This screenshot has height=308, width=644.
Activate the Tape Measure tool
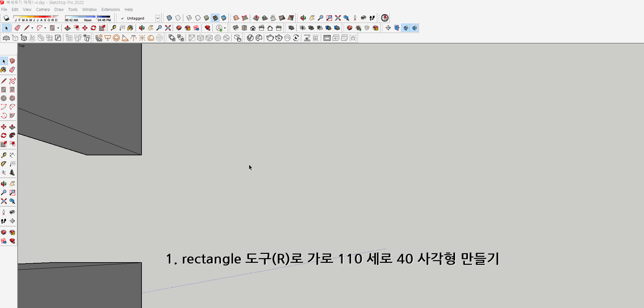coord(114,28)
